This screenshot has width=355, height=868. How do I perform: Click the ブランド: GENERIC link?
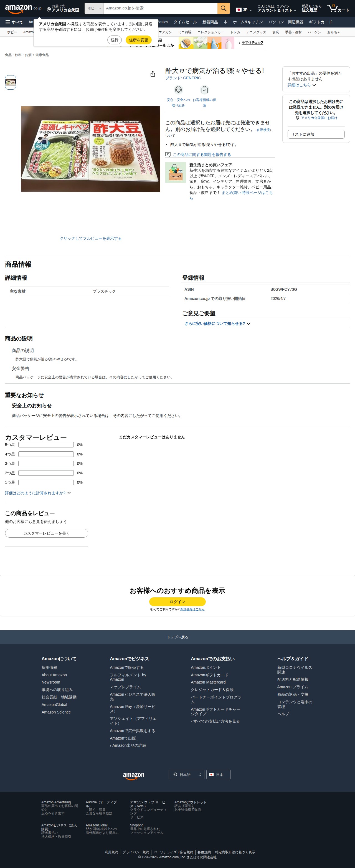[x=183, y=78]
